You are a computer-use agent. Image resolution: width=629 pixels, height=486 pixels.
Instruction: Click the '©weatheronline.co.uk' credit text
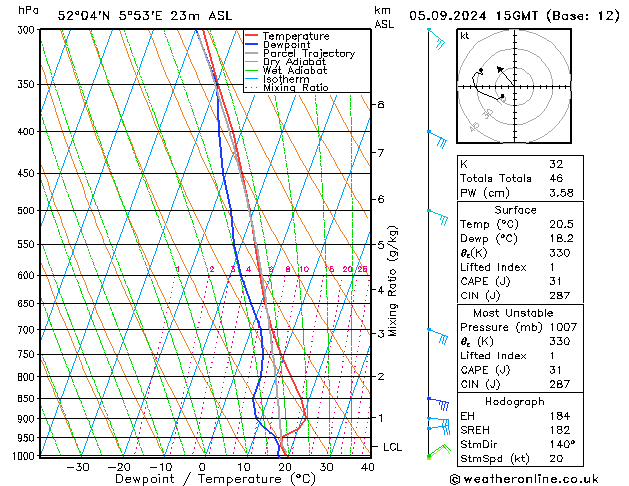click(524, 479)
